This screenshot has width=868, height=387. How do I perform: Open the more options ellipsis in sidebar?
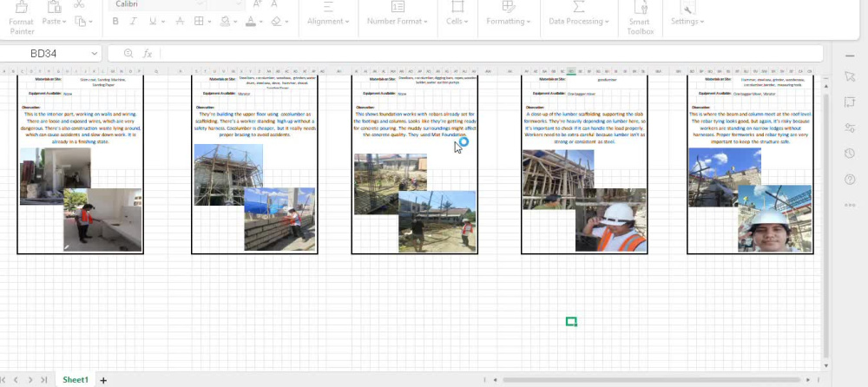tap(850, 205)
